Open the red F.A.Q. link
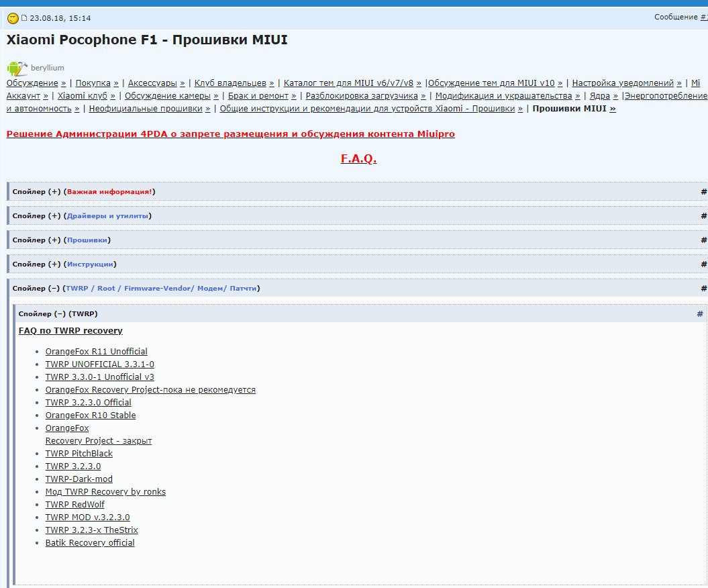708x588 pixels. pos(358,158)
